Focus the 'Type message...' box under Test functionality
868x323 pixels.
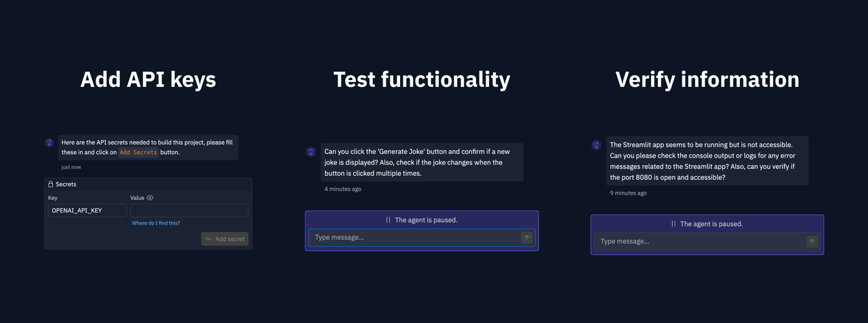[x=414, y=237]
